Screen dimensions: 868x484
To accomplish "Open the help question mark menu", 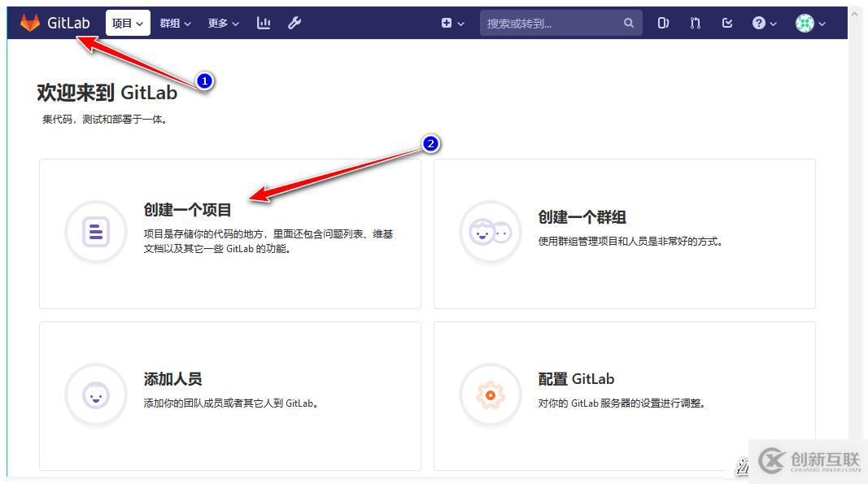I will tap(764, 24).
